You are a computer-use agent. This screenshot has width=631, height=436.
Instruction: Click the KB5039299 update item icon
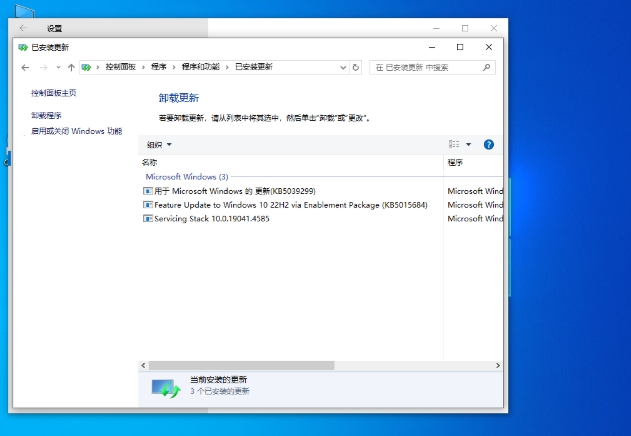(147, 190)
